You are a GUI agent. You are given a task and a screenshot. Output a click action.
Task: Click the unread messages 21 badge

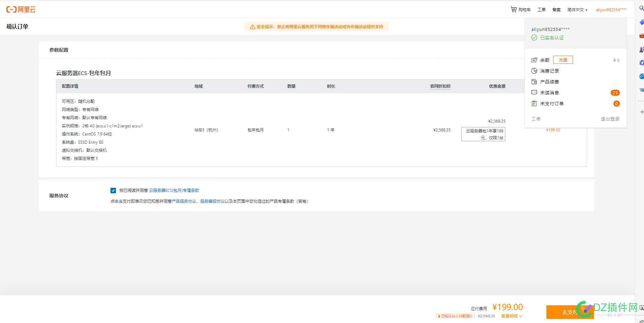[x=615, y=93]
